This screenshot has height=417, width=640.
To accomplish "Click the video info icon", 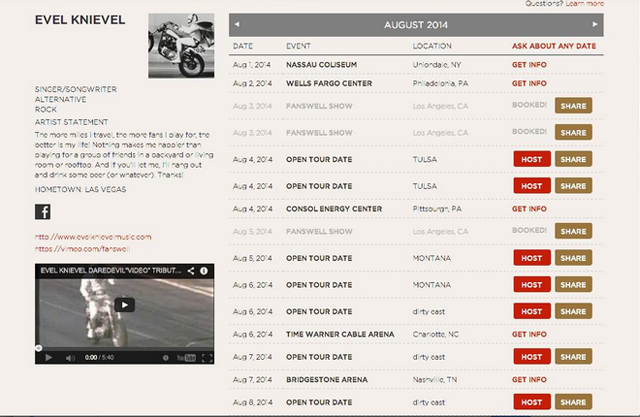I will pos(204,271).
